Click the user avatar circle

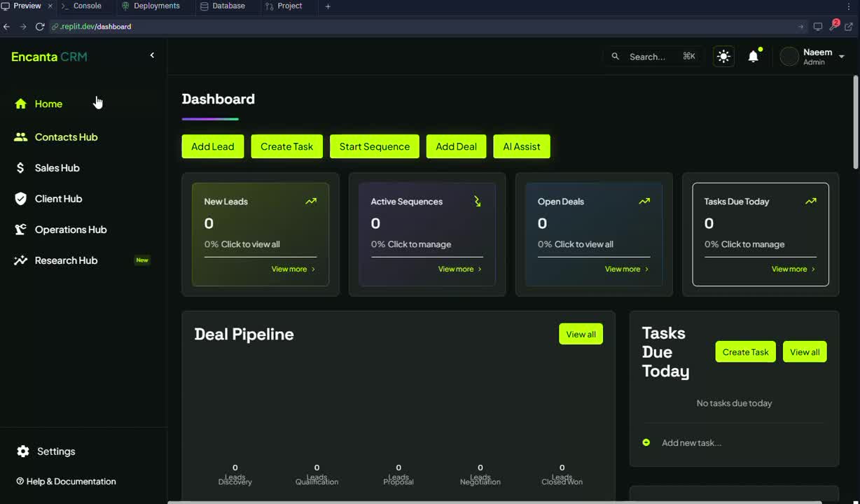coord(789,57)
